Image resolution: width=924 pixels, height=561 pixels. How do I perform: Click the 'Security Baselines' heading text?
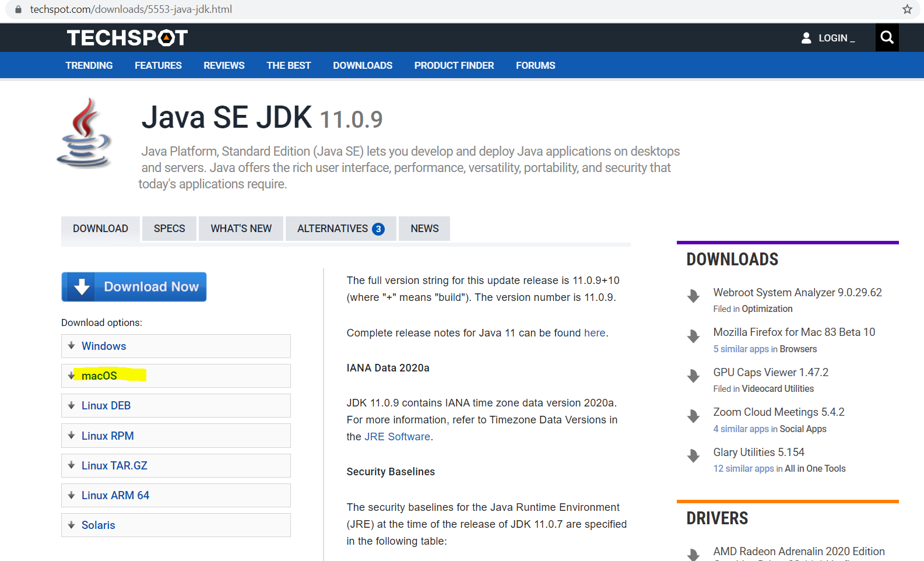coord(391,472)
